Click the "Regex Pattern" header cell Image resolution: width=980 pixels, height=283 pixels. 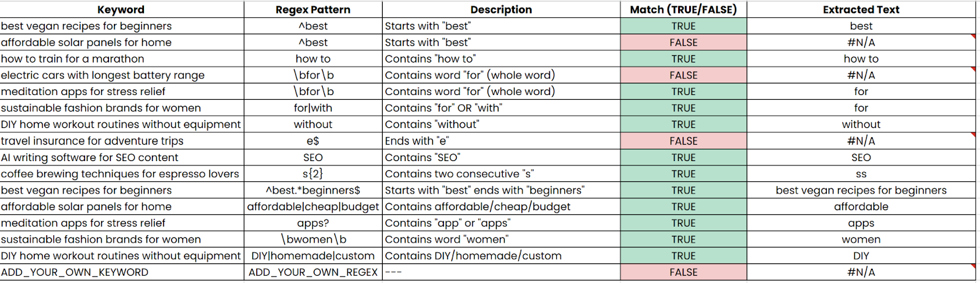(313, 9)
